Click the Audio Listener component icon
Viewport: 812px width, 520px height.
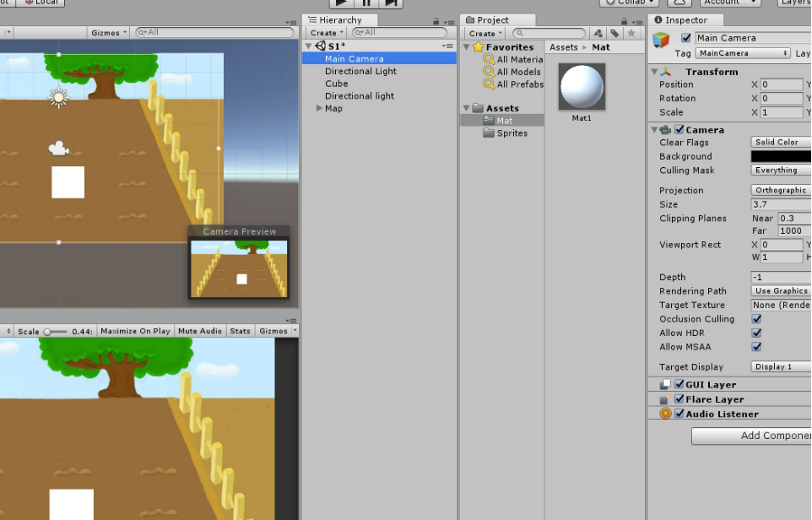(665, 414)
